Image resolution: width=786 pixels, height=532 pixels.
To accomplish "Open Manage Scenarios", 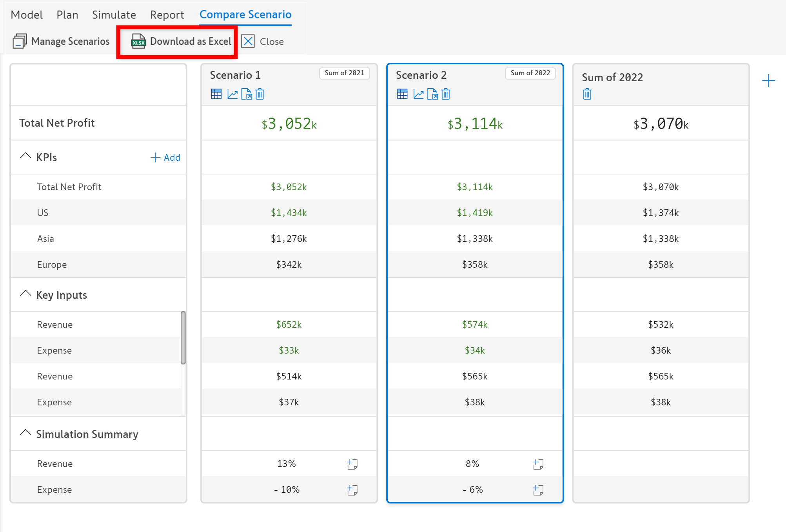I will (61, 42).
